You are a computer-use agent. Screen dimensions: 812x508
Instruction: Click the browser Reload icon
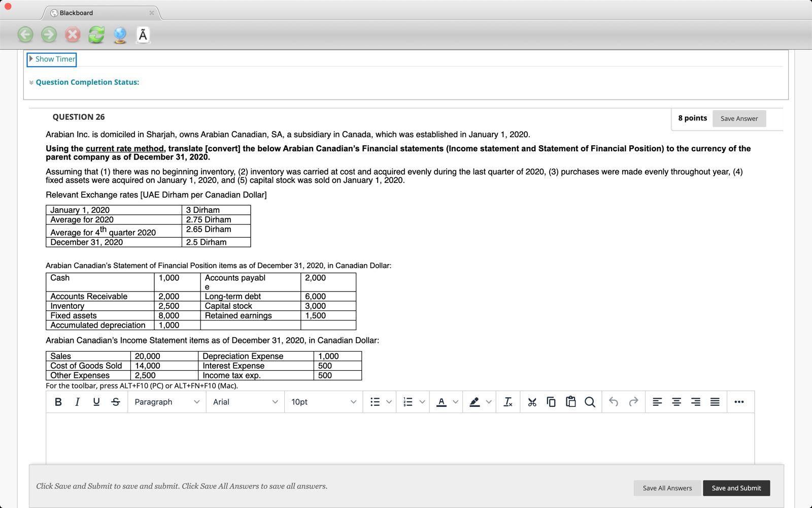[x=96, y=35]
